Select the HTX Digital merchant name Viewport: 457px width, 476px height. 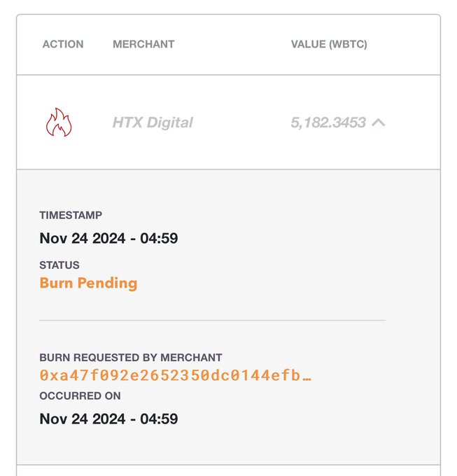click(x=153, y=122)
